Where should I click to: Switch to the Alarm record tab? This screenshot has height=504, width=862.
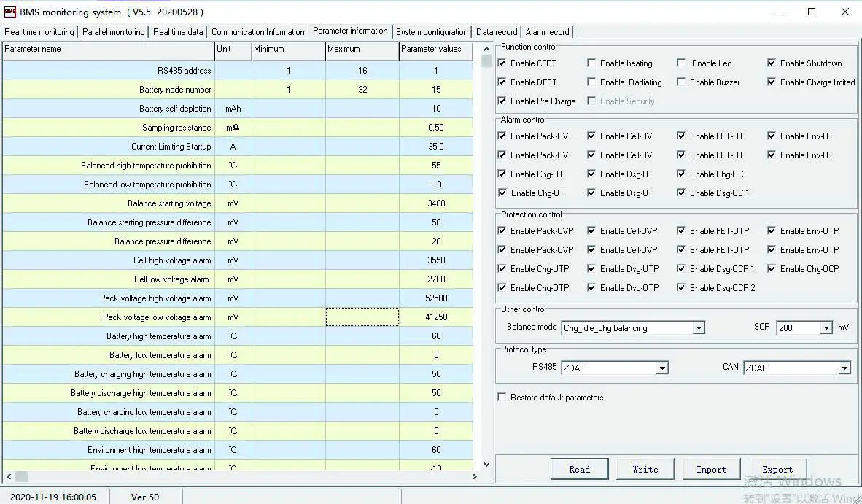pyautogui.click(x=548, y=31)
